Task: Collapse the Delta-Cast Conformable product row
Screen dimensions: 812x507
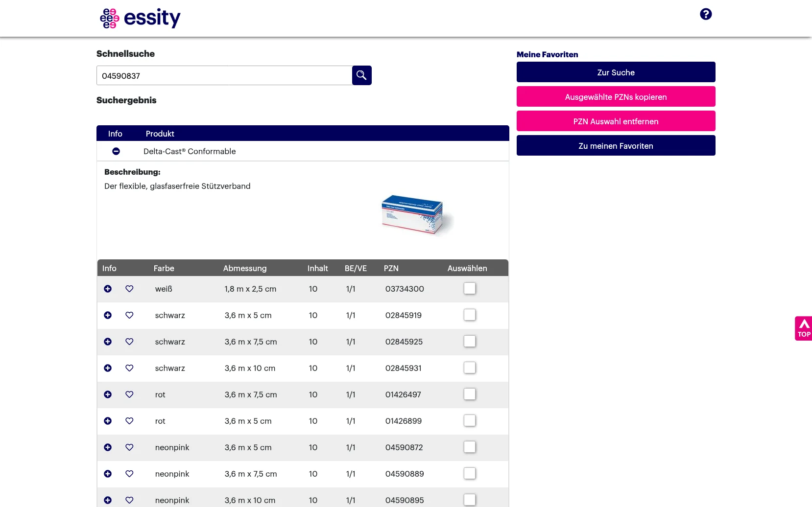Action: (x=116, y=151)
